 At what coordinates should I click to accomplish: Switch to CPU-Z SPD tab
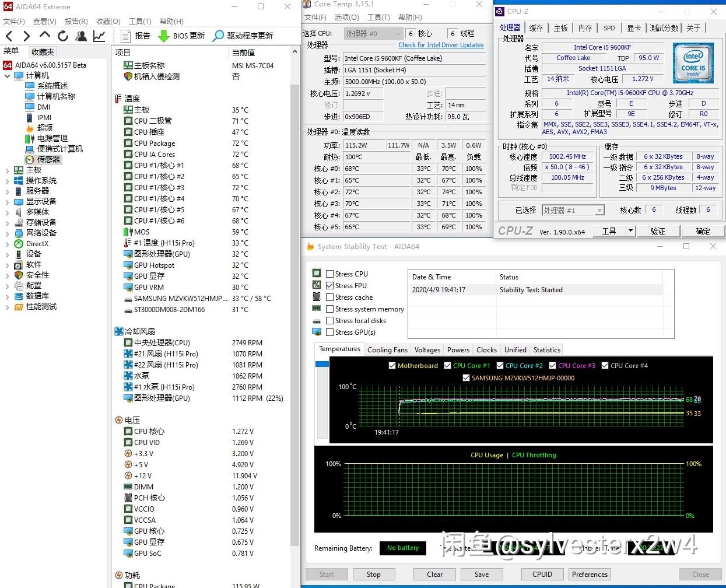tap(609, 28)
